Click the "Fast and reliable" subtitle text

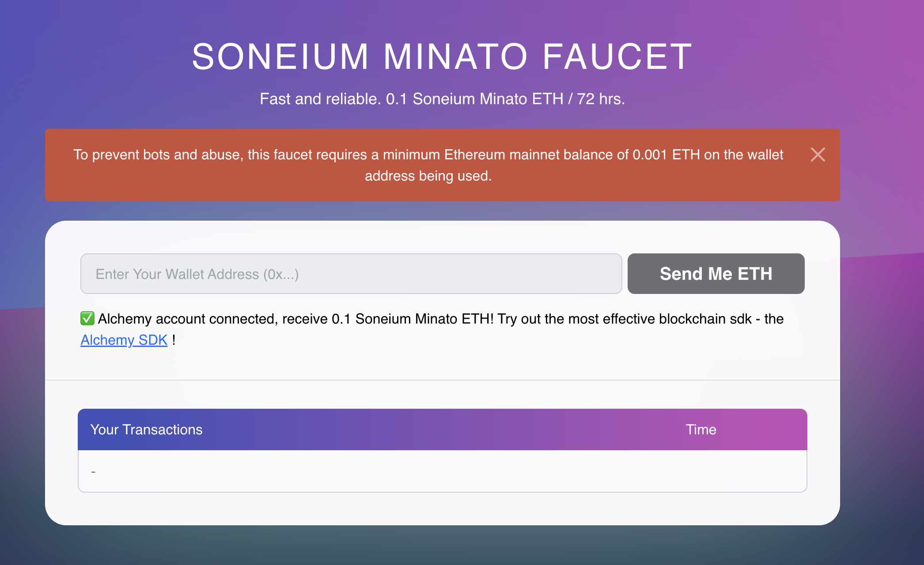coord(320,99)
